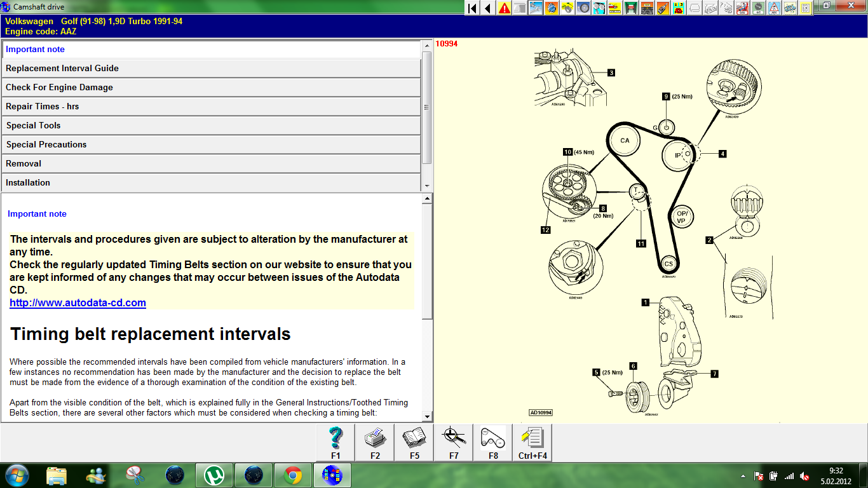Viewport: 868px width, 488px height.
Task: Open uTorrent from the taskbar
Action: (214, 475)
